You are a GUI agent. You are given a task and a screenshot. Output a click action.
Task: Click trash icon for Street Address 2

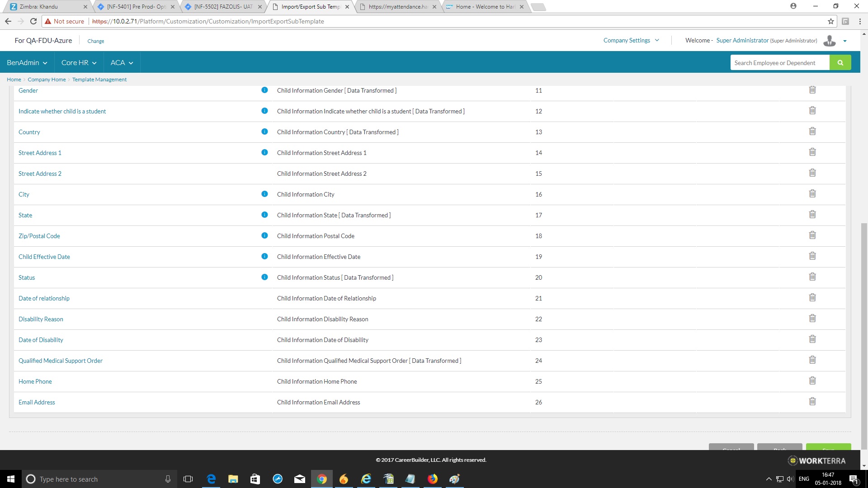[x=812, y=173]
